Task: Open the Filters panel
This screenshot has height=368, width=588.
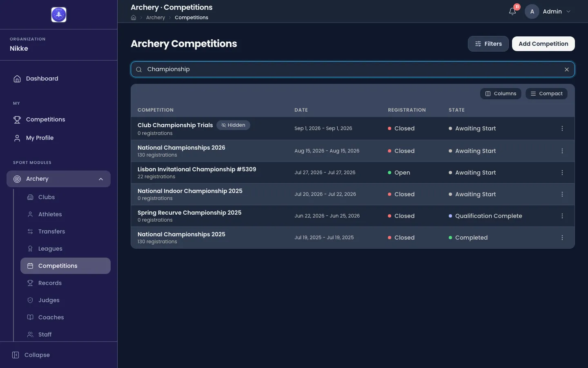Action: click(488, 44)
